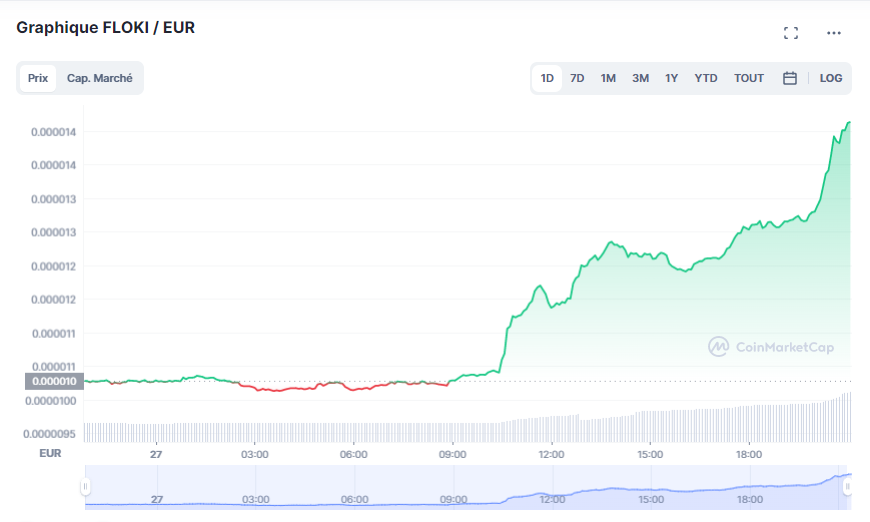The height and width of the screenshot is (522, 870).
Task: Select the YTD time range
Action: [706, 78]
